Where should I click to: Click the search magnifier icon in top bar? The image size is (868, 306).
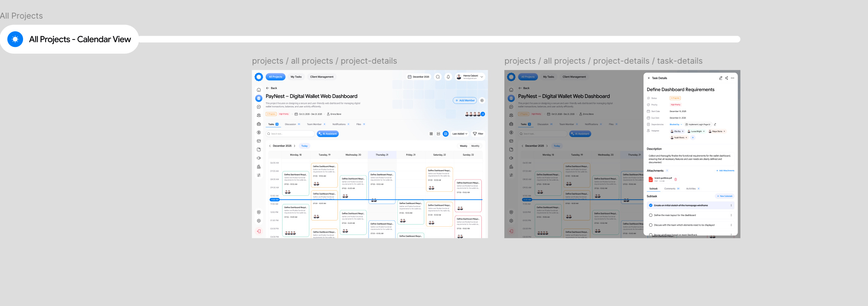tap(438, 77)
